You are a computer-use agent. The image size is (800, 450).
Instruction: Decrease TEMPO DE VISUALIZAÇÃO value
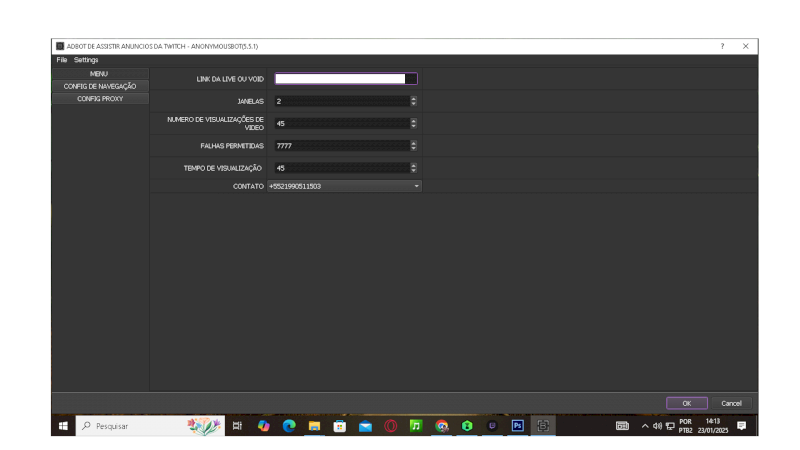[413, 170]
